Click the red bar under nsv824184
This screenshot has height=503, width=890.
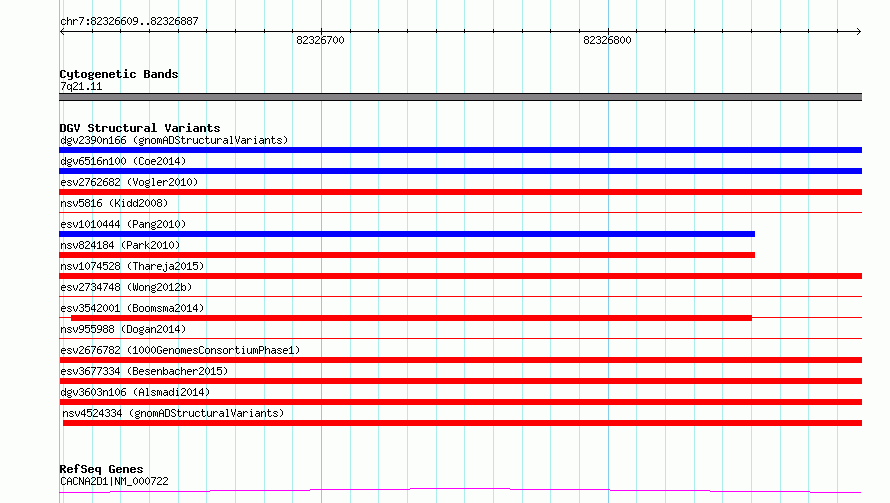407,255
